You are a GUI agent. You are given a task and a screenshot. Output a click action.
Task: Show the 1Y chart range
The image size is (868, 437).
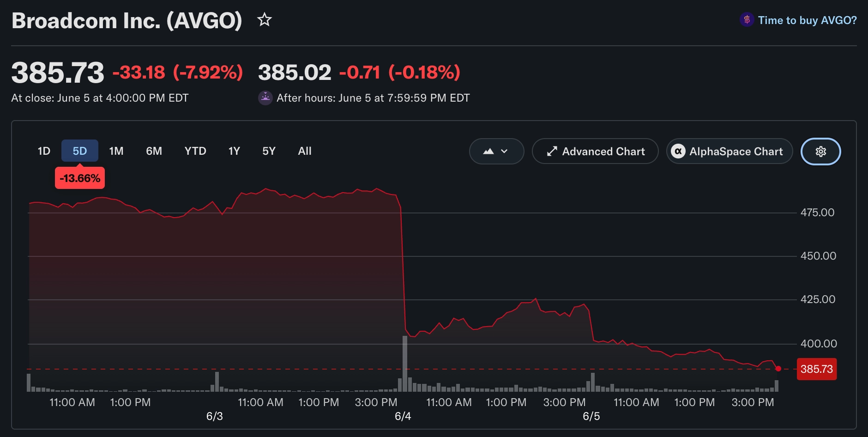tap(234, 151)
